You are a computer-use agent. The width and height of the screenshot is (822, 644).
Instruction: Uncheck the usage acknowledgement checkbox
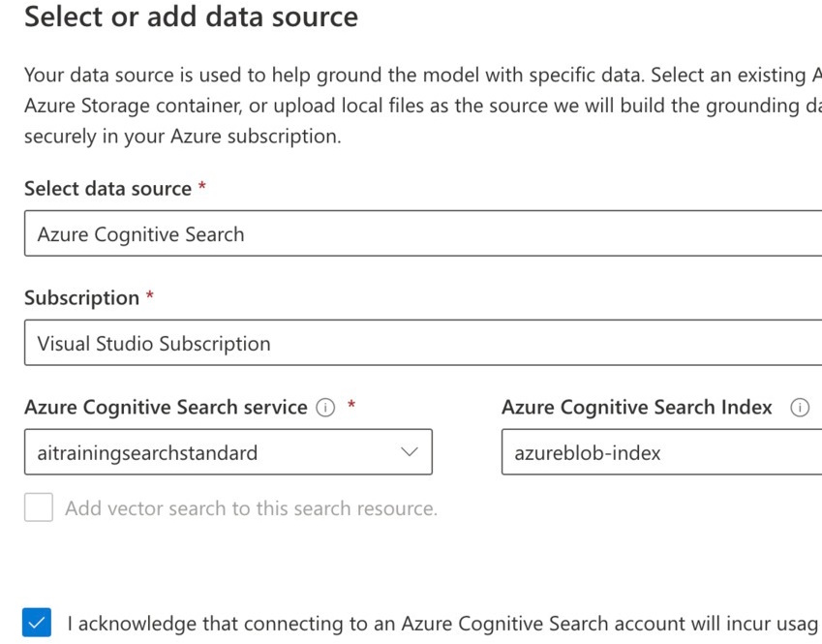[39, 623]
